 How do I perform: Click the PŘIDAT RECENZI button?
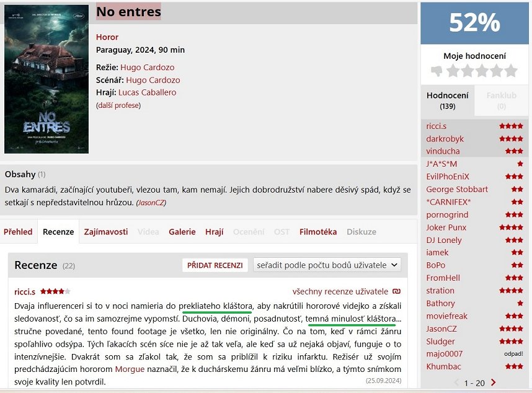215,265
